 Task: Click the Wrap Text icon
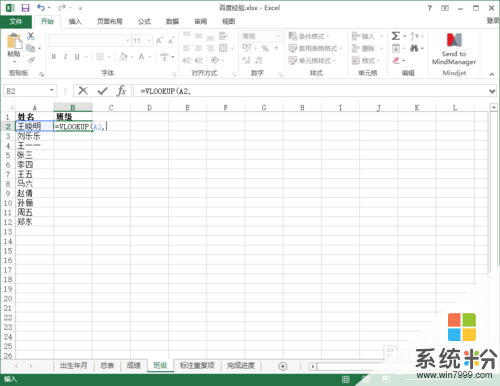point(223,36)
